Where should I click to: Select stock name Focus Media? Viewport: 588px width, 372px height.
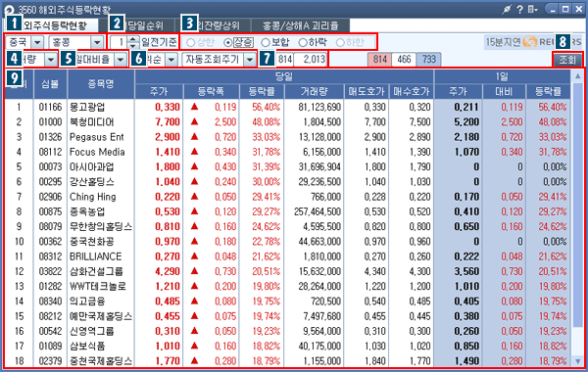coord(97,152)
